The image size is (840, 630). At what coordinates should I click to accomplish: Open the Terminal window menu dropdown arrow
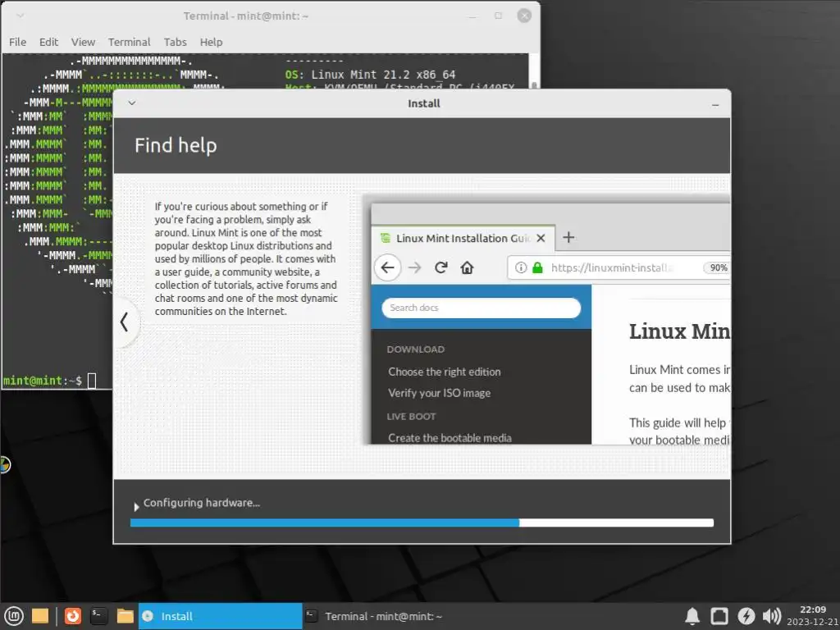click(x=20, y=16)
